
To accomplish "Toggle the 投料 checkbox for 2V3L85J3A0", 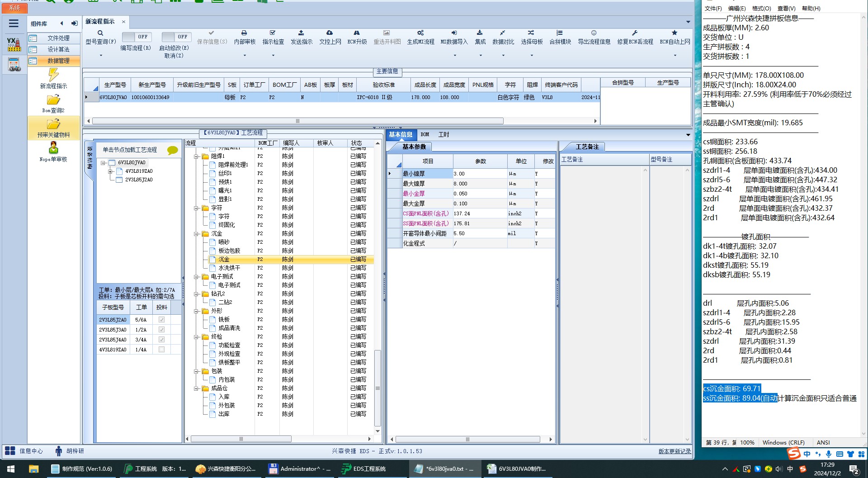I will [161, 330].
